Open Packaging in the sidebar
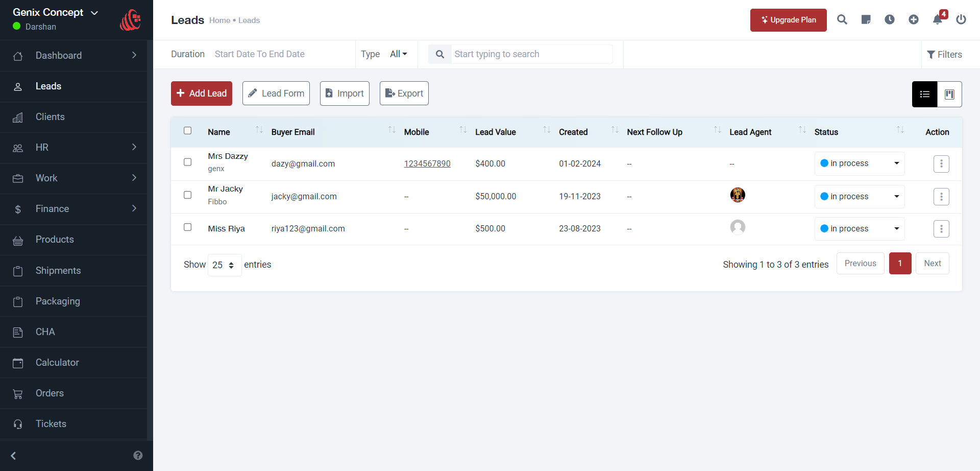 (x=73, y=301)
